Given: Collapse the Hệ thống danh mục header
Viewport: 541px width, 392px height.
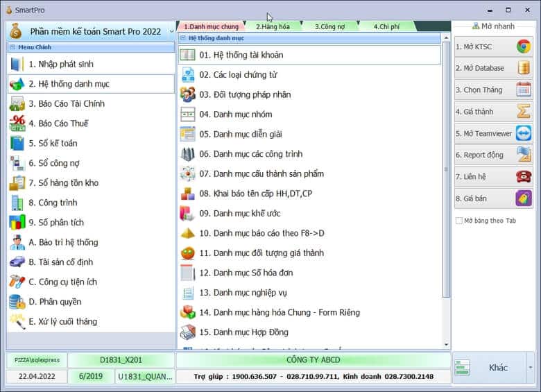Looking at the screenshot, I should point(183,38).
